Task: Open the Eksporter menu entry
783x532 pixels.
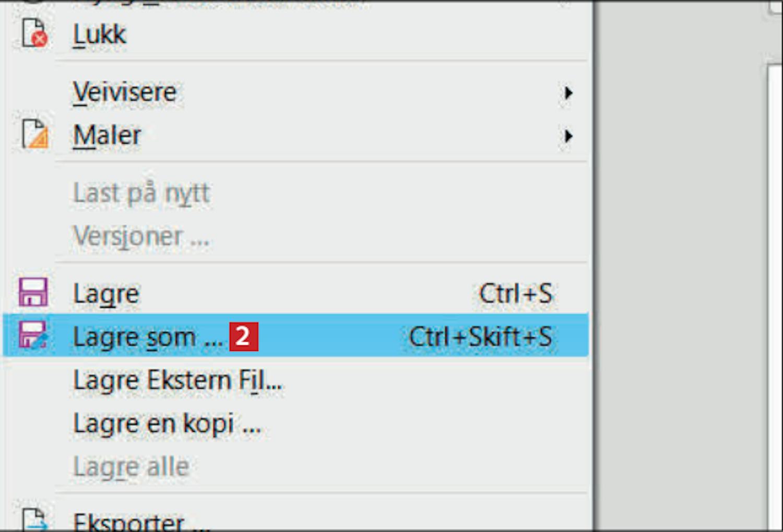Action: coord(295,519)
